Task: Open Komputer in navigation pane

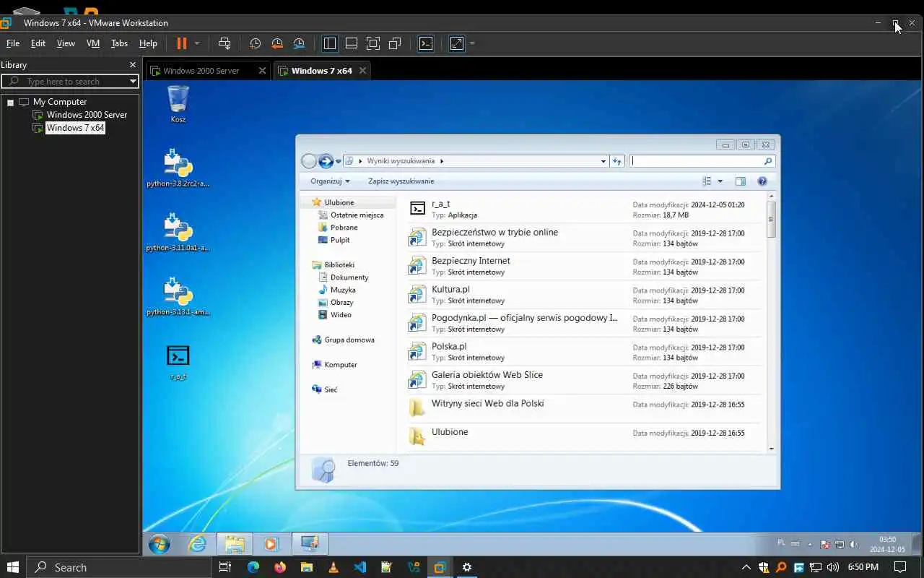Action: (341, 365)
